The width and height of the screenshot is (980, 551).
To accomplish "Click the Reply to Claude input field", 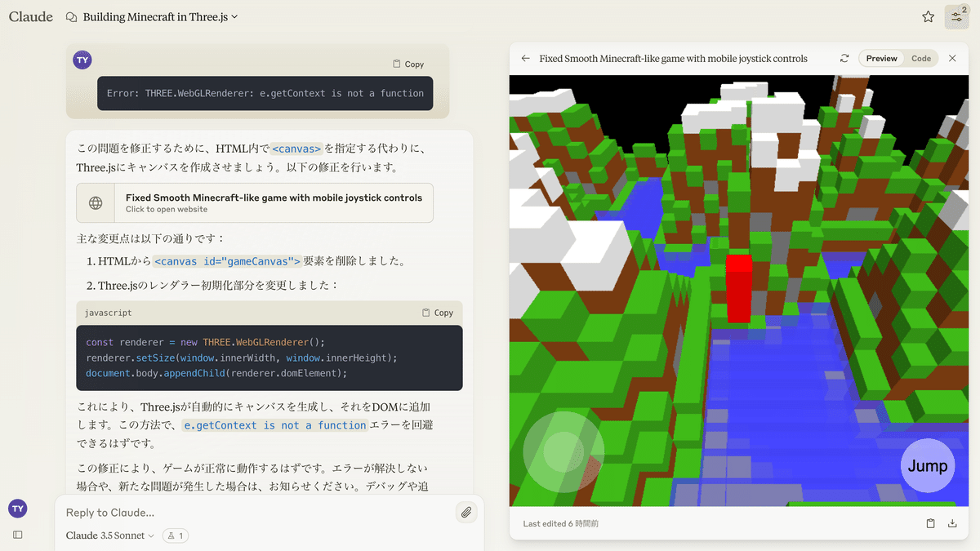I will click(253, 513).
